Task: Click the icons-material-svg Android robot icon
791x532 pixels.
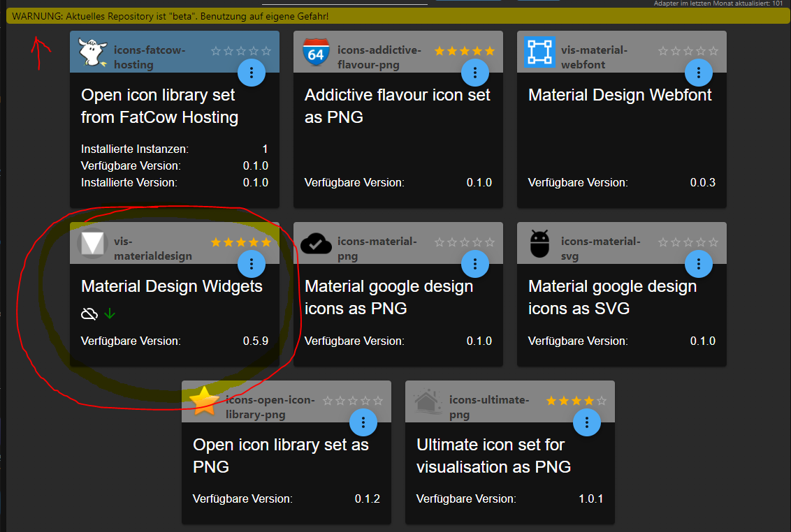Action: pos(539,244)
